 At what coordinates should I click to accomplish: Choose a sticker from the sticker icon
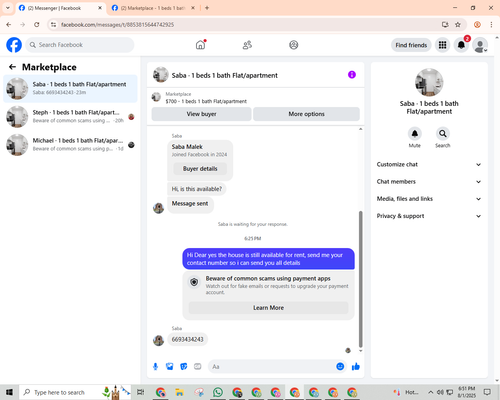pyautogui.click(x=184, y=367)
